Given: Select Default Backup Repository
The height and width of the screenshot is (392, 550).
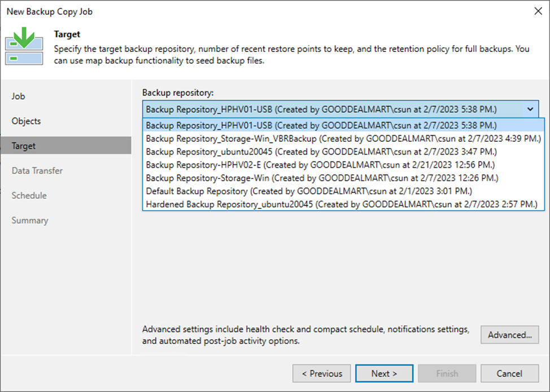Looking at the screenshot, I should pos(308,191).
